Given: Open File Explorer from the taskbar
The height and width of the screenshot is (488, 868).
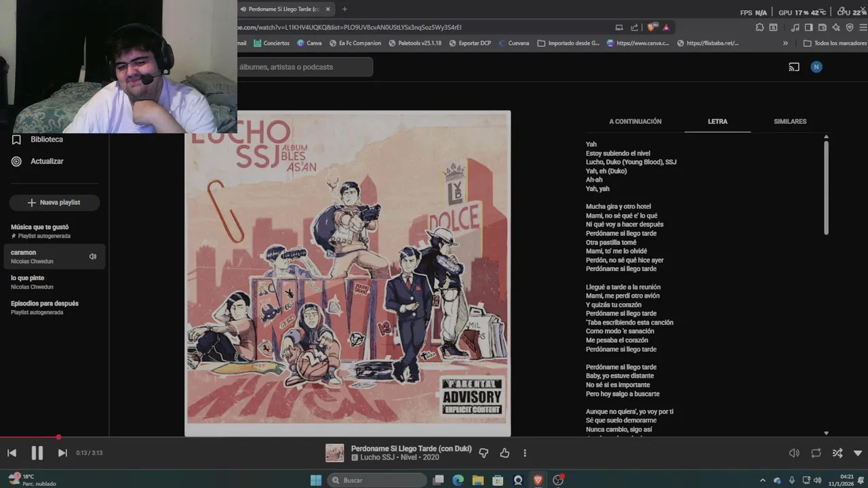Looking at the screenshot, I should click(x=478, y=480).
